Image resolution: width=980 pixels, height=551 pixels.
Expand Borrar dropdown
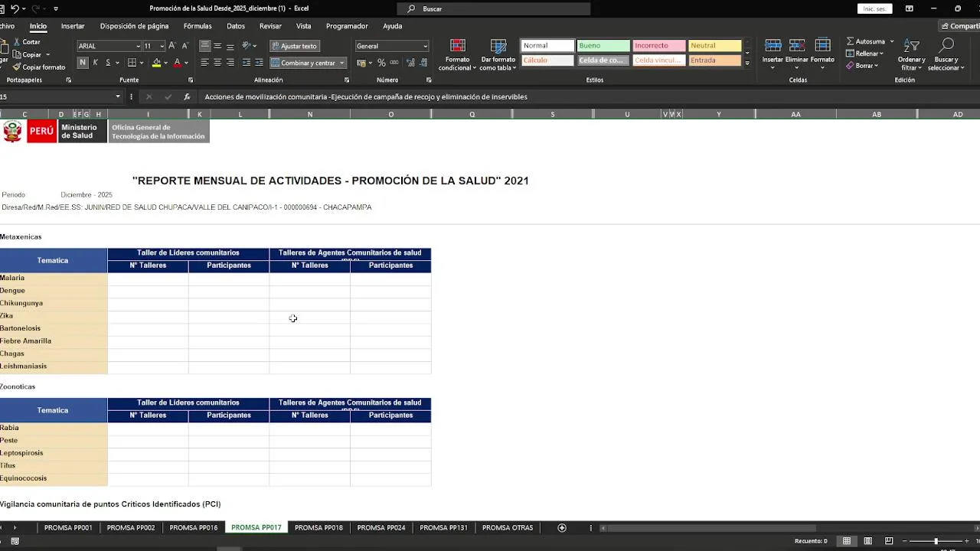(x=877, y=66)
